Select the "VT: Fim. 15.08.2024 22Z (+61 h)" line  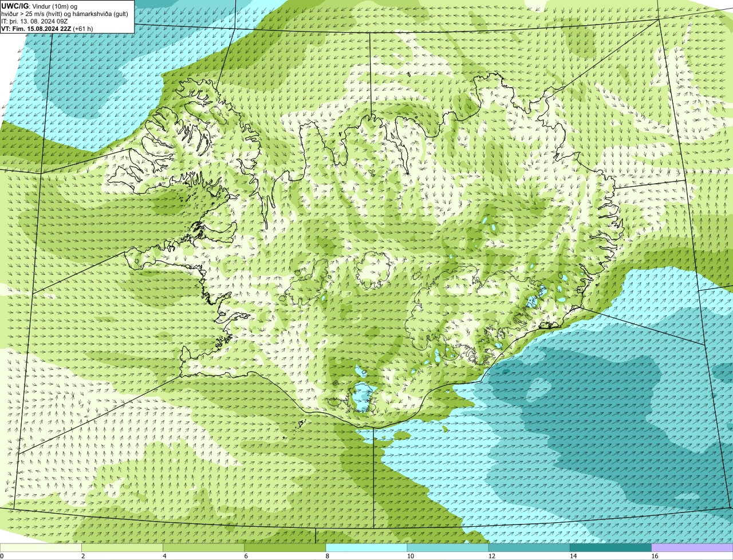[x=47, y=28]
